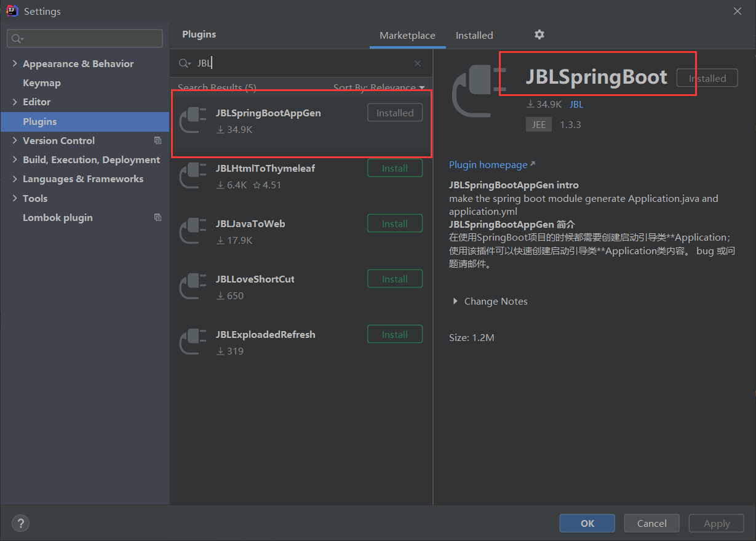Viewport: 756px width, 541px height.
Task: Open the Sort By Relevance dropdown
Action: point(379,87)
